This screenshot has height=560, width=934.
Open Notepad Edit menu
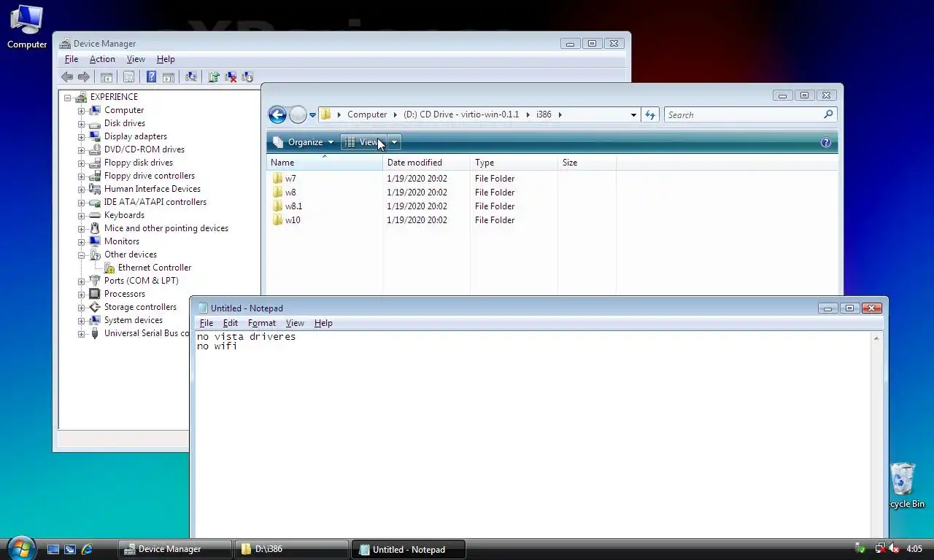231,323
